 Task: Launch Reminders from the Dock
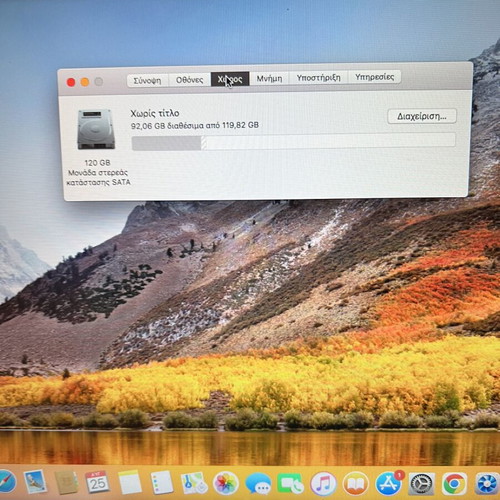pyautogui.click(x=161, y=482)
